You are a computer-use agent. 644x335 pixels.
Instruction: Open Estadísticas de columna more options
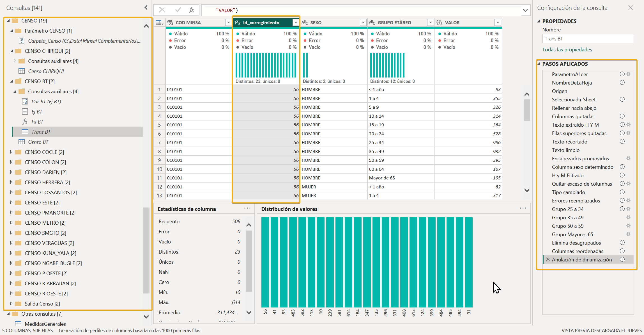point(247,208)
